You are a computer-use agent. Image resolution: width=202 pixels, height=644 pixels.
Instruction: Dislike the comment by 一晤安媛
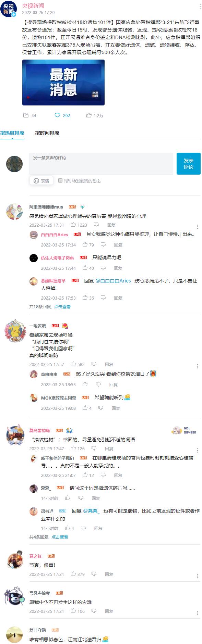click(x=94, y=364)
